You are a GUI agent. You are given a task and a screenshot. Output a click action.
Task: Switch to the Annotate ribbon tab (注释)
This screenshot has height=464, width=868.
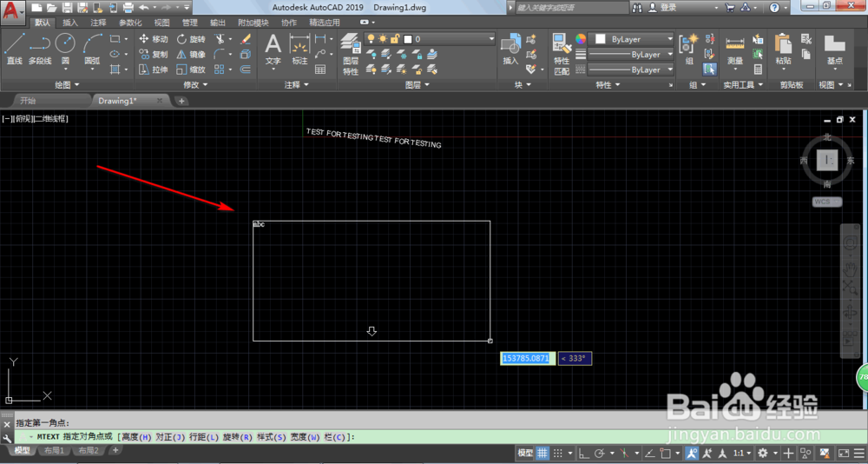point(99,23)
